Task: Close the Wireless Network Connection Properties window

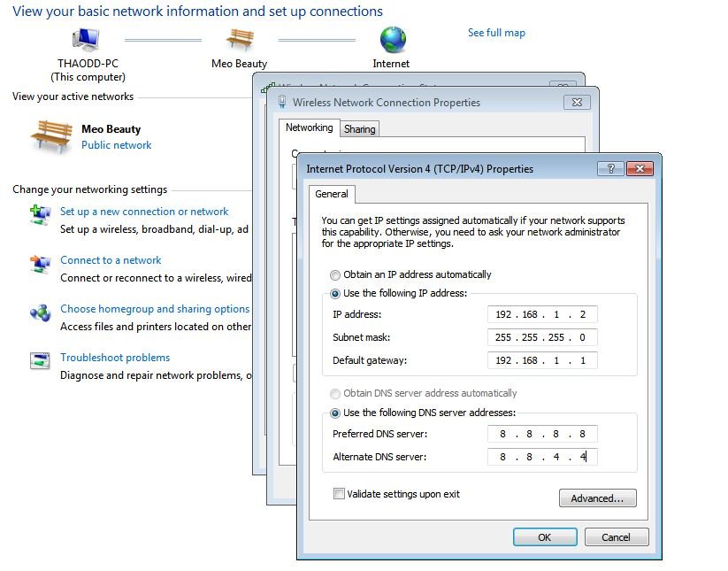Action: (577, 102)
